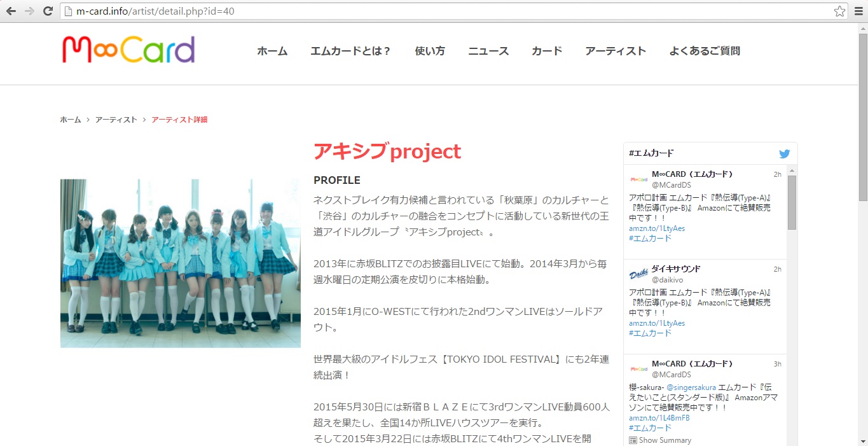Click the アーティスト breadcrumb link
This screenshot has height=446, width=868.
pos(116,120)
